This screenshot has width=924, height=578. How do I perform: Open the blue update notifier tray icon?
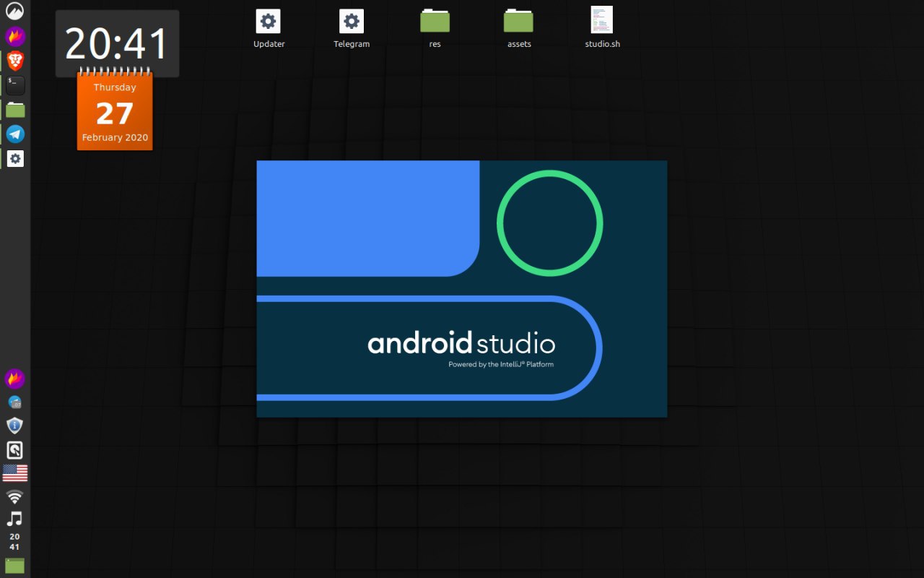click(15, 402)
